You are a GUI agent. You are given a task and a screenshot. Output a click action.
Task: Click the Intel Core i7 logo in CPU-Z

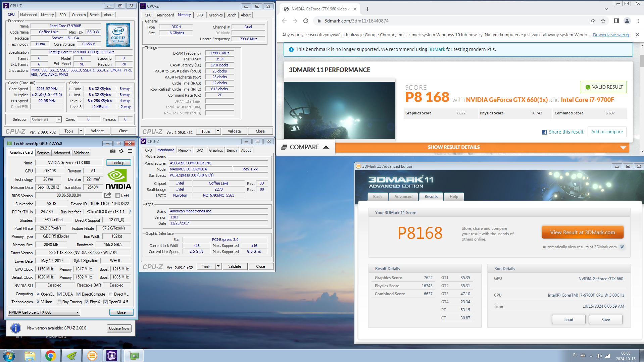[118, 35]
